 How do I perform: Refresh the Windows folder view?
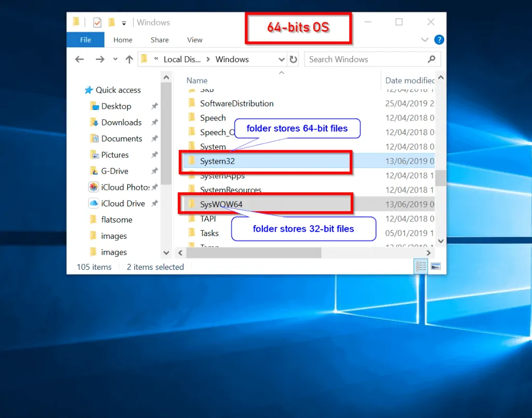[294, 59]
